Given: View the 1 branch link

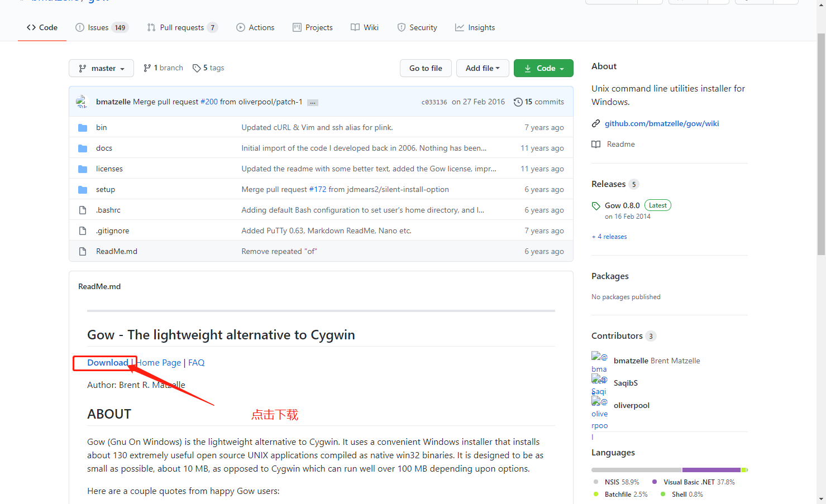Looking at the screenshot, I should (163, 68).
